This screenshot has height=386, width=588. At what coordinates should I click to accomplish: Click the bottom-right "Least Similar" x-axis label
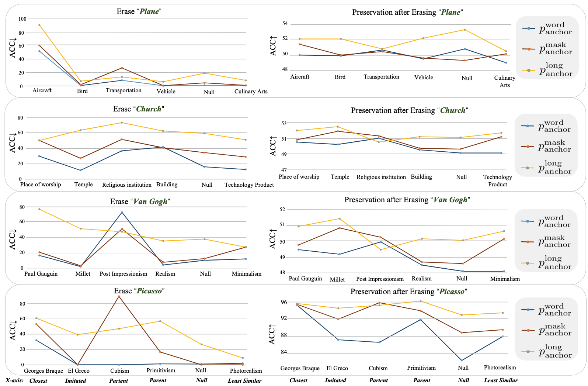501,380
